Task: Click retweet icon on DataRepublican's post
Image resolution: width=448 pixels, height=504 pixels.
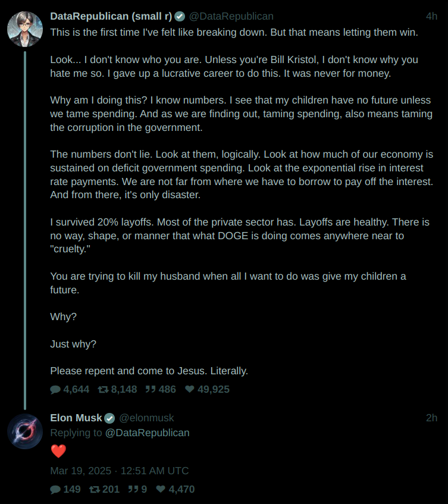Action: pos(103,389)
